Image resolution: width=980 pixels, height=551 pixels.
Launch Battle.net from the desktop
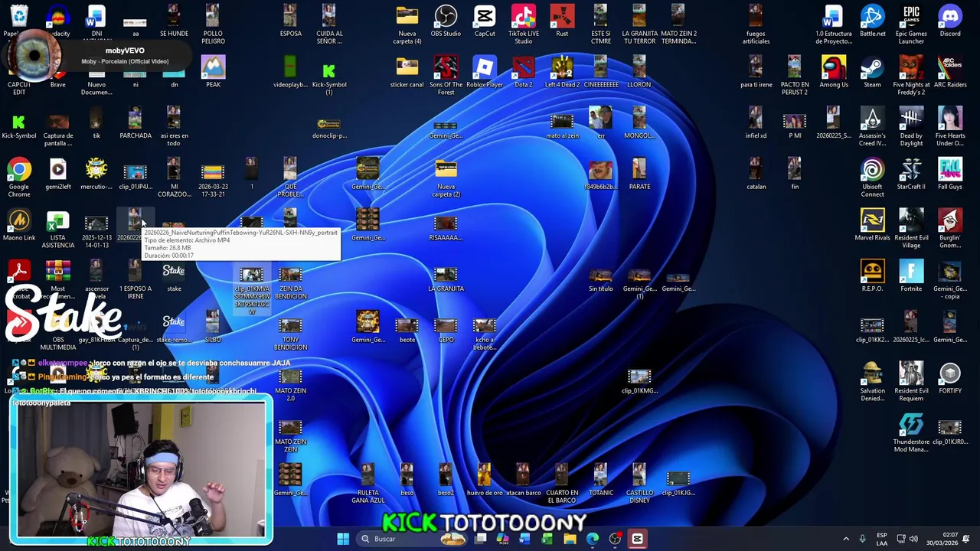click(x=872, y=21)
